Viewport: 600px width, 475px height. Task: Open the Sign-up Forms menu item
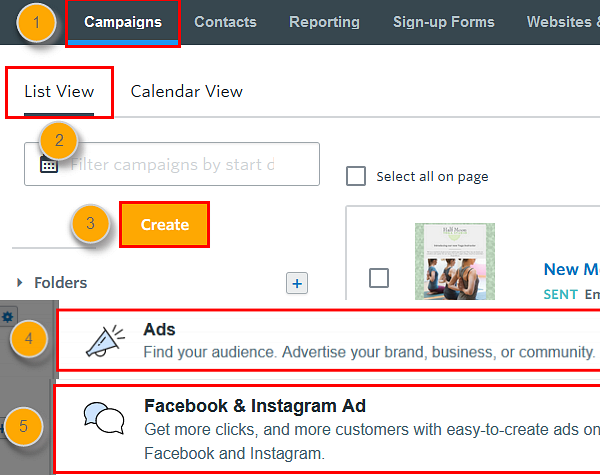pos(443,22)
